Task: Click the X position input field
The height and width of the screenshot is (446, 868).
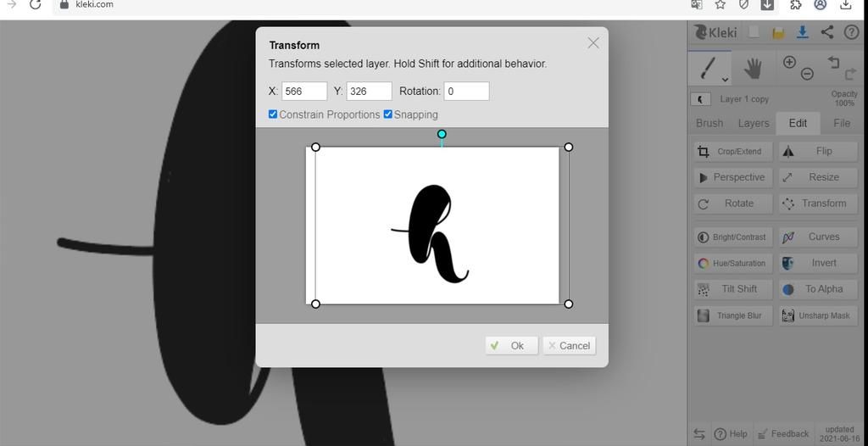Action: coord(304,92)
